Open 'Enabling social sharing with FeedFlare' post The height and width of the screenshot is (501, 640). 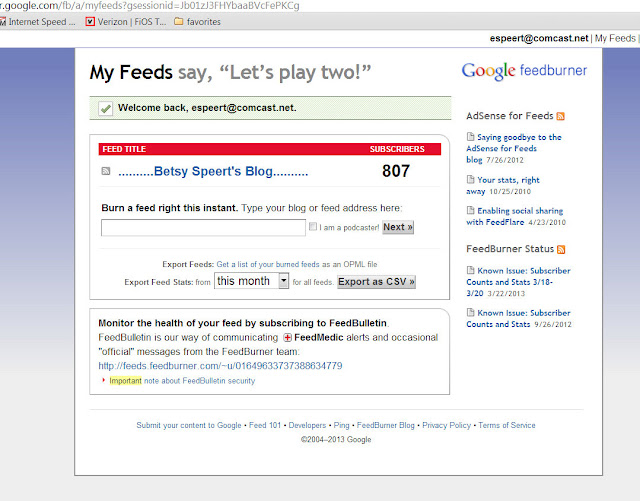click(515, 216)
